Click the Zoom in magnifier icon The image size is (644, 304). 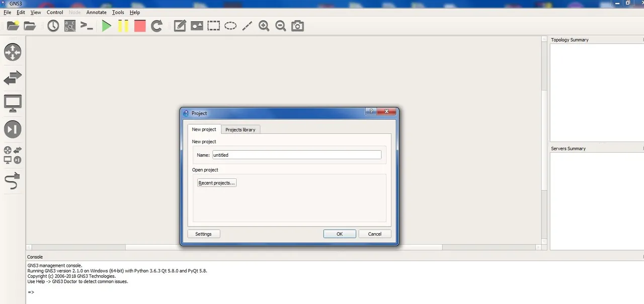(264, 26)
